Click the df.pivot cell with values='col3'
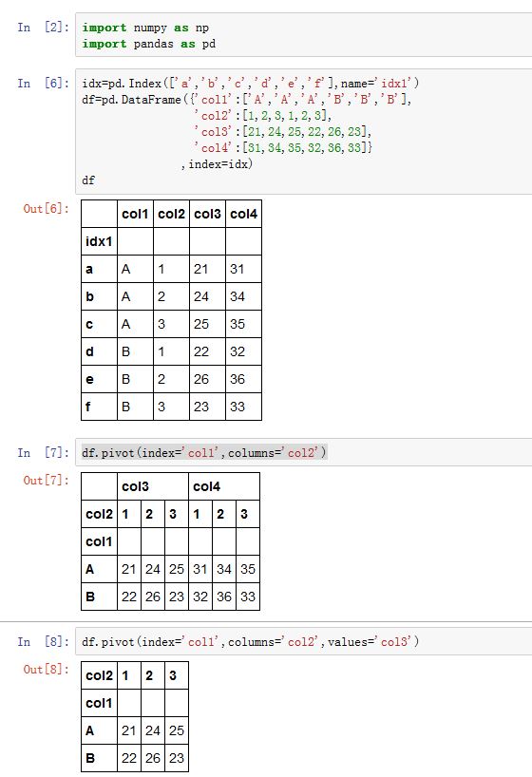 click(x=303, y=641)
